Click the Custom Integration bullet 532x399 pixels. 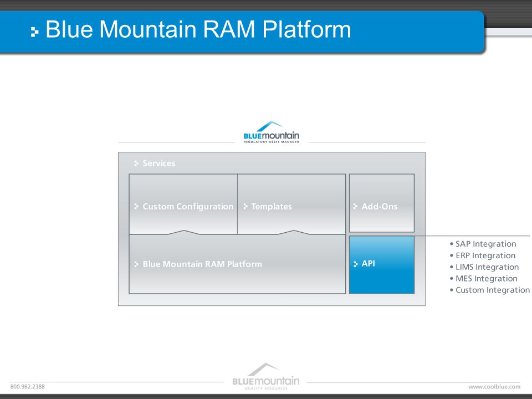489,290
